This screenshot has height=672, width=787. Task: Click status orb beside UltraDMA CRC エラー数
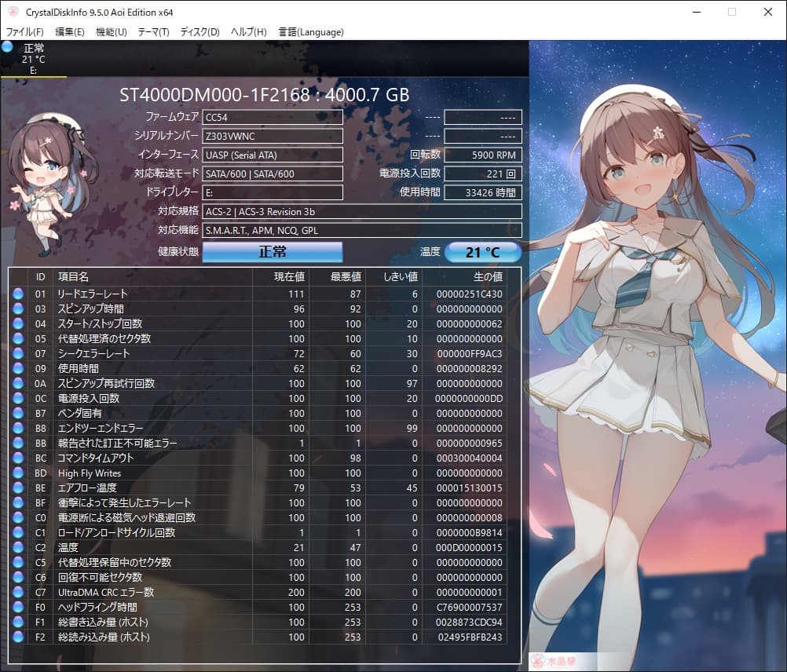coord(18,592)
